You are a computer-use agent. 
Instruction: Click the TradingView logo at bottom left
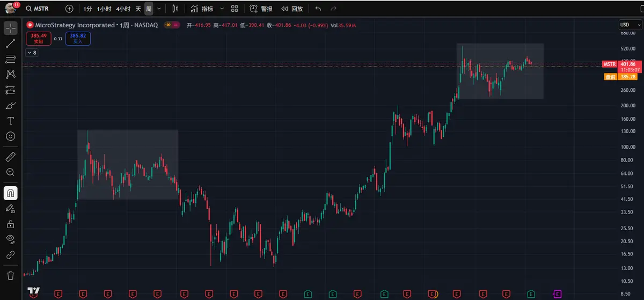pyautogui.click(x=34, y=291)
